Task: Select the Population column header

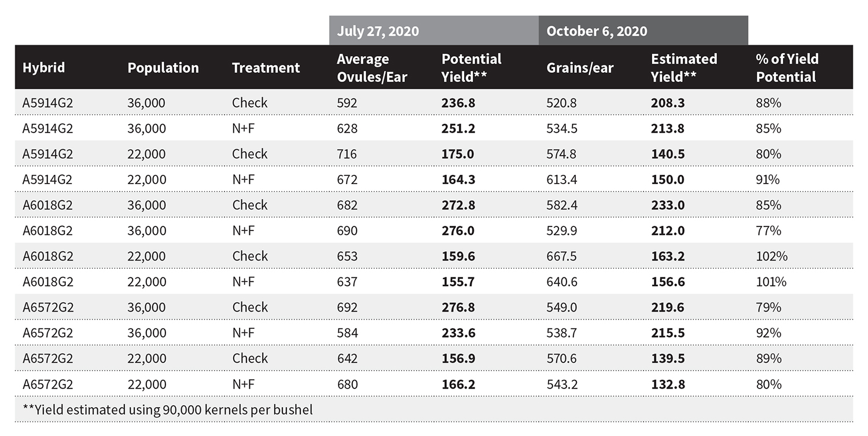Action: click(163, 68)
